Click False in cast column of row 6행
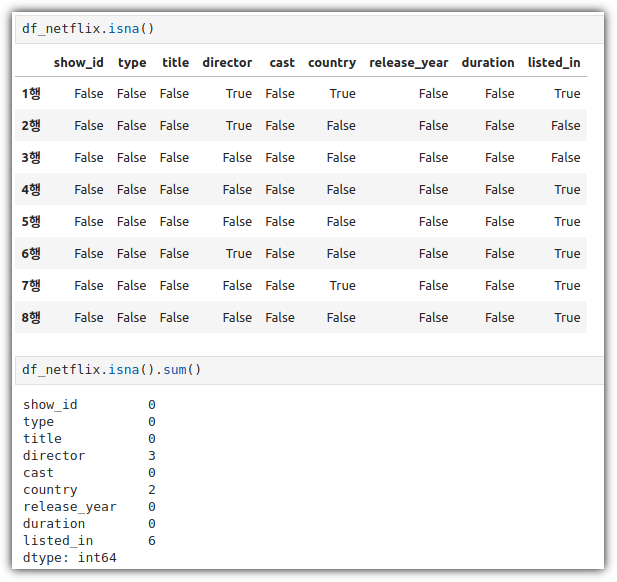The width and height of the screenshot is (617, 582). pyautogui.click(x=280, y=253)
